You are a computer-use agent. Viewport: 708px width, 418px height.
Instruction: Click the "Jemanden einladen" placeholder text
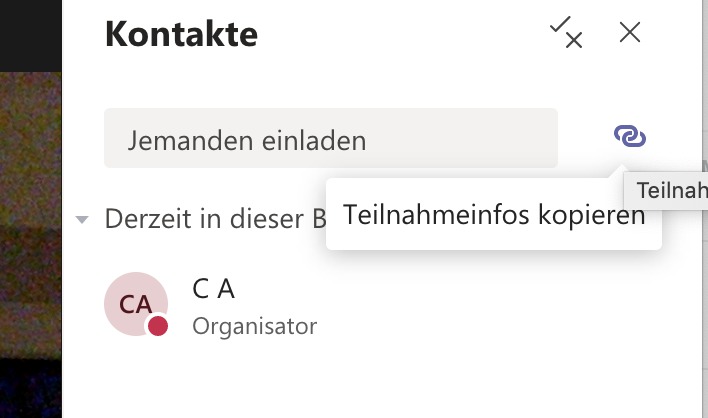pos(247,140)
